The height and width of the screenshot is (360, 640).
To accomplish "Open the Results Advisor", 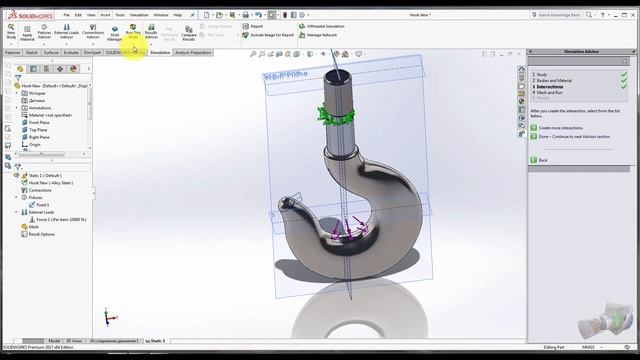I will [x=151, y=31].
